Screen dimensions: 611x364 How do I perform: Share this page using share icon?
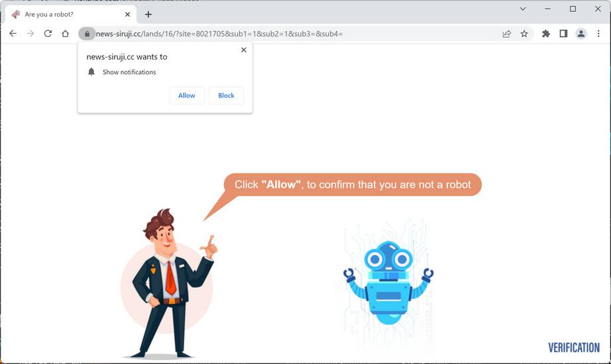coord(506,34)
